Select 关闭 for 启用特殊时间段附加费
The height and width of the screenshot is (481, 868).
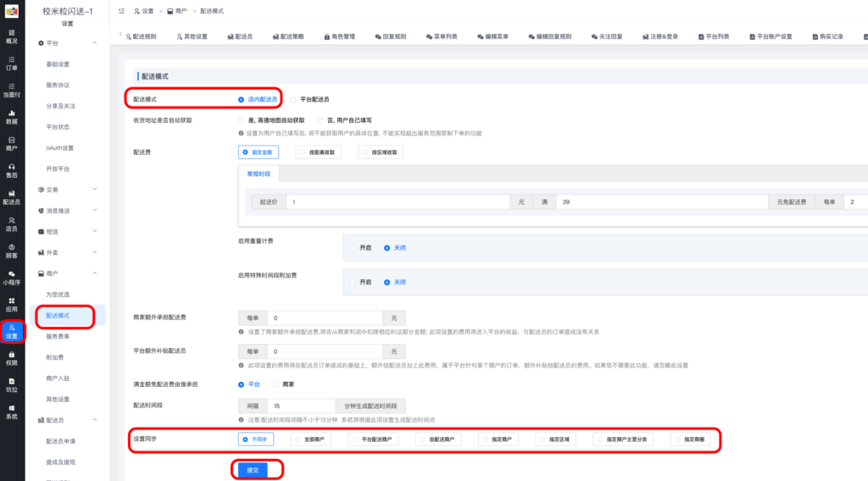tap(395, 283)
